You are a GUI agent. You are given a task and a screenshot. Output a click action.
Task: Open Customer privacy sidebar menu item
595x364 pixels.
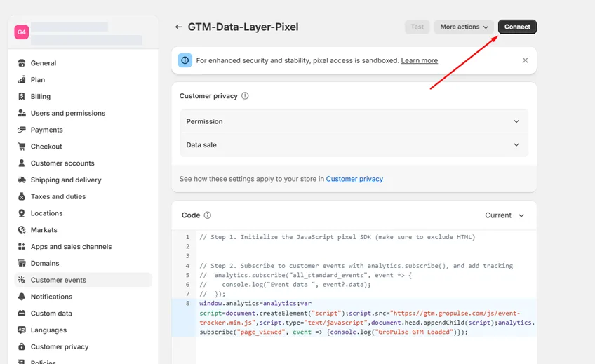pyautogui.click(x=83, y=346)
